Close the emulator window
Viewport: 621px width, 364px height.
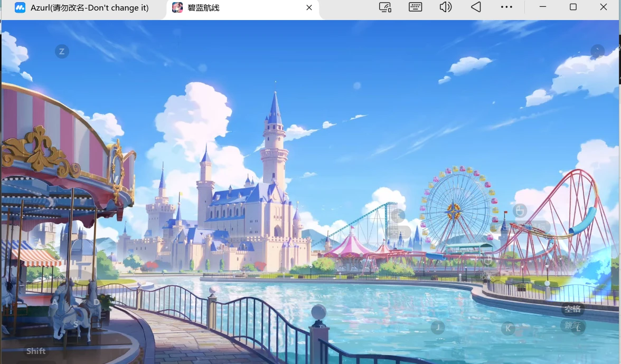(603, 7)
